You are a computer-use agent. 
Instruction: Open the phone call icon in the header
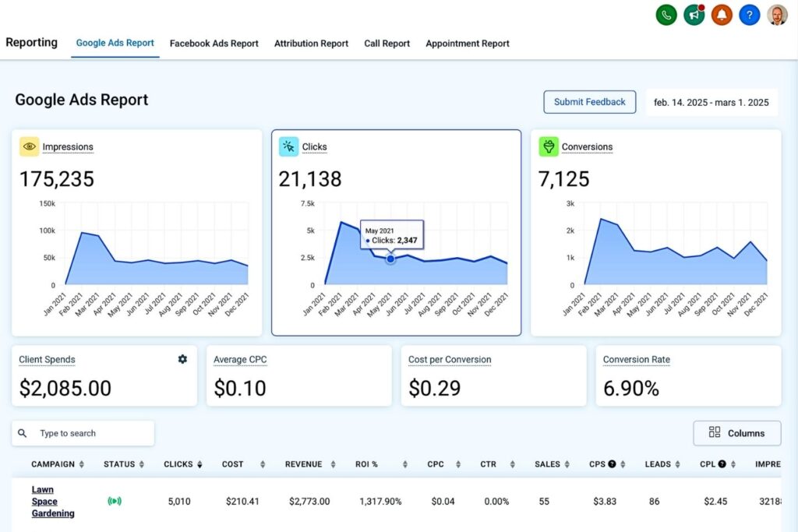666,15
